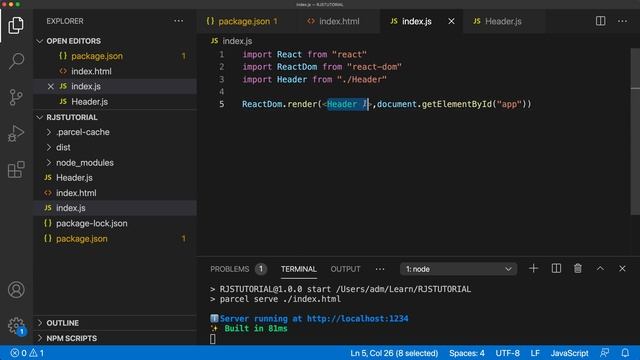The width and height of the screenshot is (640, 360).
Task: Click the word document on line 5
Action: (397, 104)
